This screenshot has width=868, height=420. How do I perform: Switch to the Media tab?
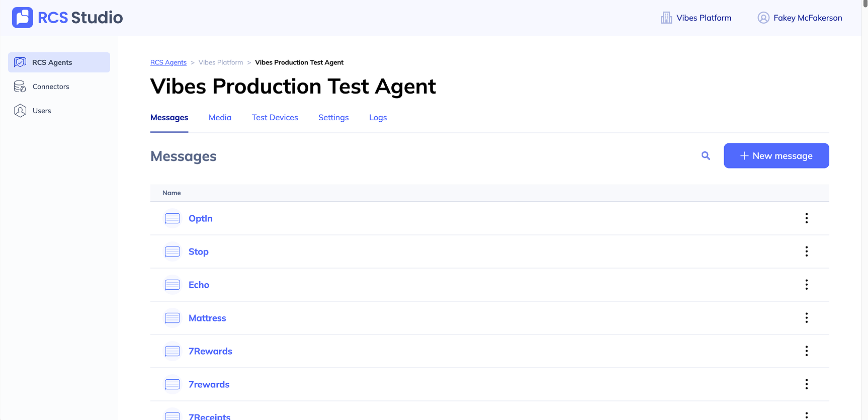coord(220,118)
